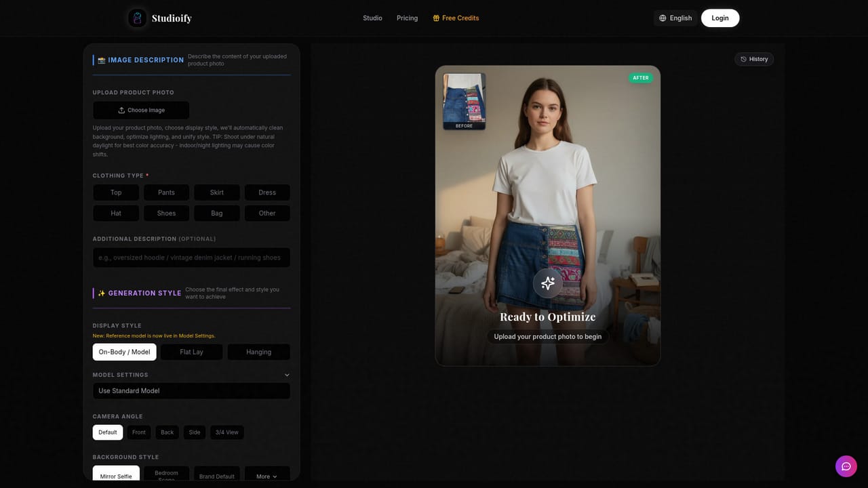The height and width of the screenshot is (488, 868).
Task: Click the Studioify logo icon
Action: (138, 18)
